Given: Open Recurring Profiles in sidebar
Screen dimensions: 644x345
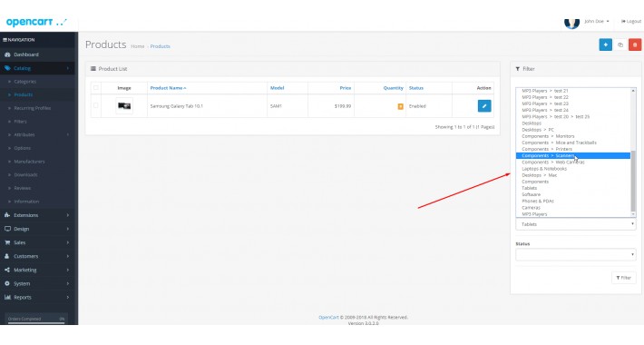Looking at the screenshot, I should [x=33, y=108].
